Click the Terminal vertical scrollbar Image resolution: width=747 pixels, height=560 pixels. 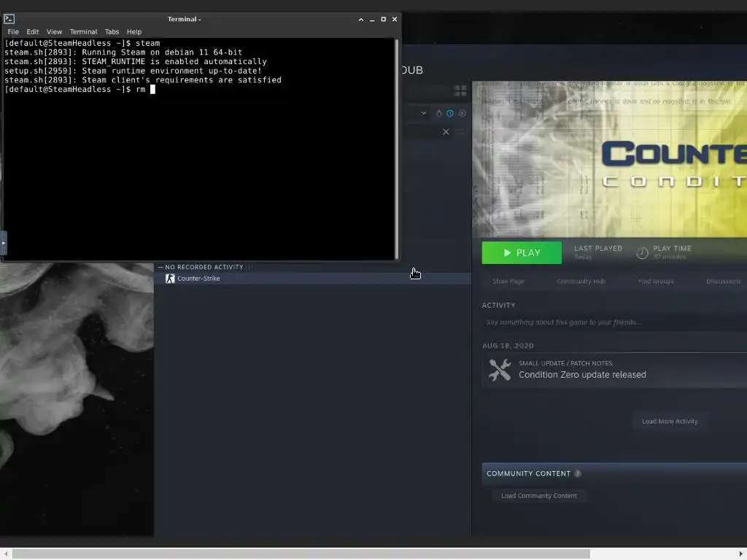[396, 149]
